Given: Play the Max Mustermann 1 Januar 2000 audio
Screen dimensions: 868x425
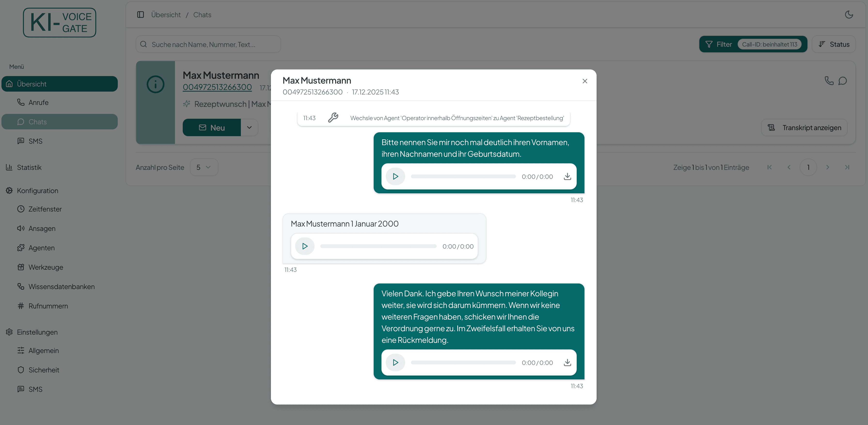Looking at the screenshot, I should [x=304, y=246].
